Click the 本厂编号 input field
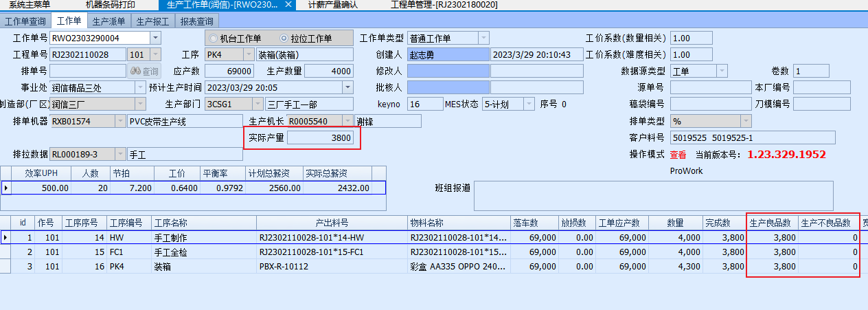Viewport: 868px width, 310px height. (822, 87)
